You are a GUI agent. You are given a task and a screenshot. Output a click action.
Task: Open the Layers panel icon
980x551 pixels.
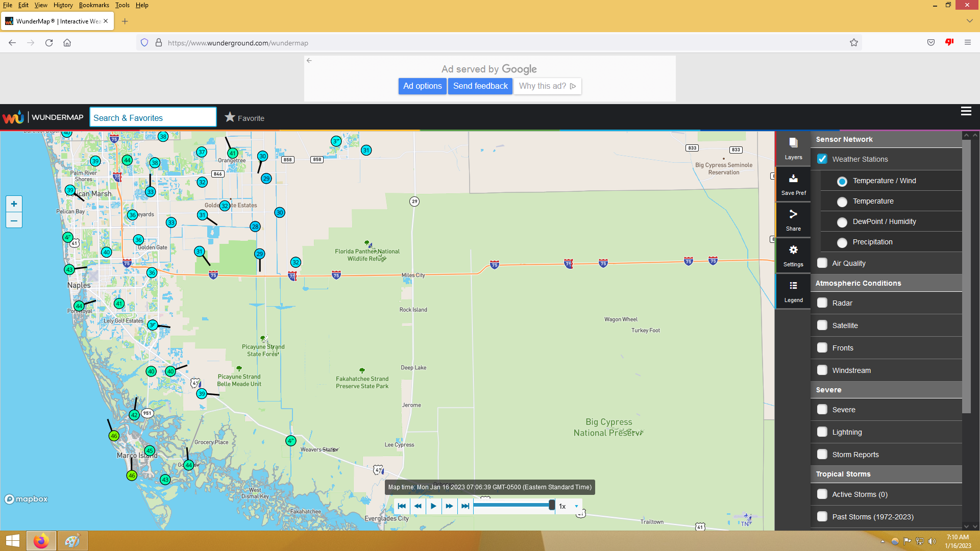793,148
